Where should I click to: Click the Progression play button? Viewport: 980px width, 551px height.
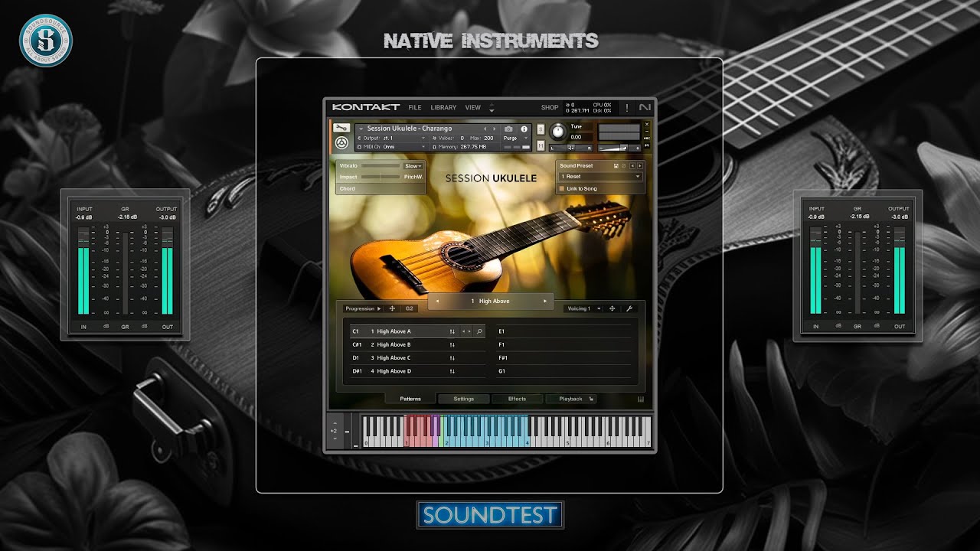tap(379, 308)
